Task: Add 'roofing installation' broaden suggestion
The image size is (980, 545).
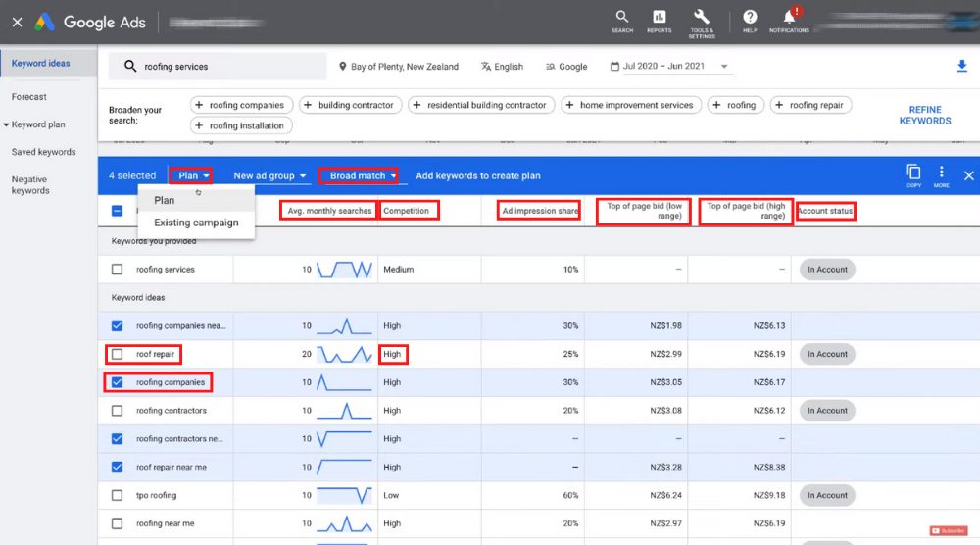Action: tap(241, 125)
